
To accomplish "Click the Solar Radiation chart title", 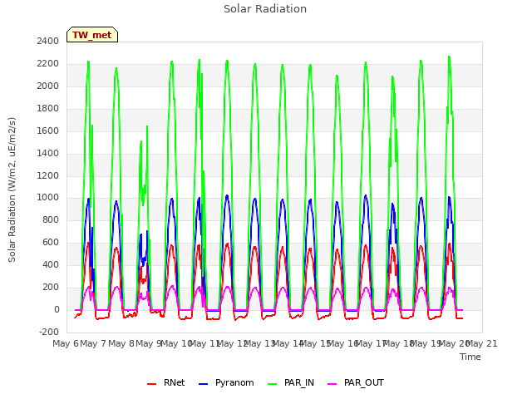I will [x=265, y=9].
